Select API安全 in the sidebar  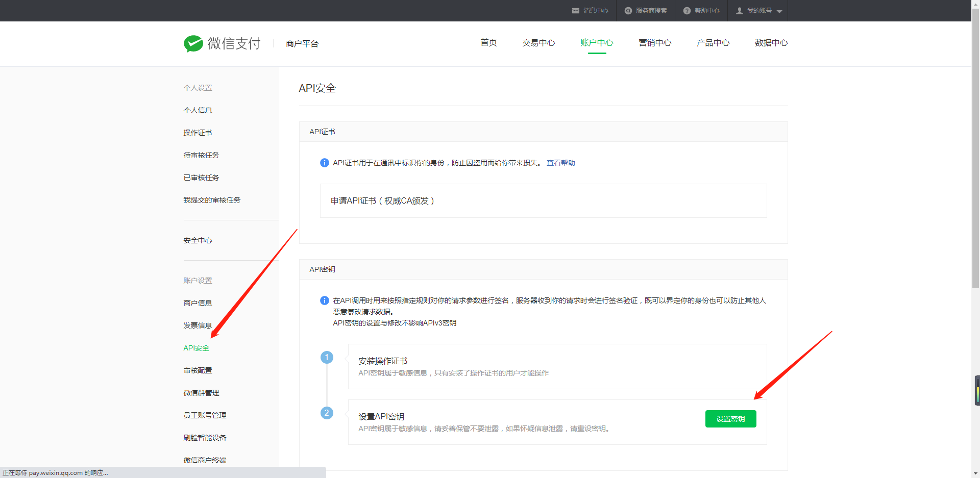tap(197, 348)
